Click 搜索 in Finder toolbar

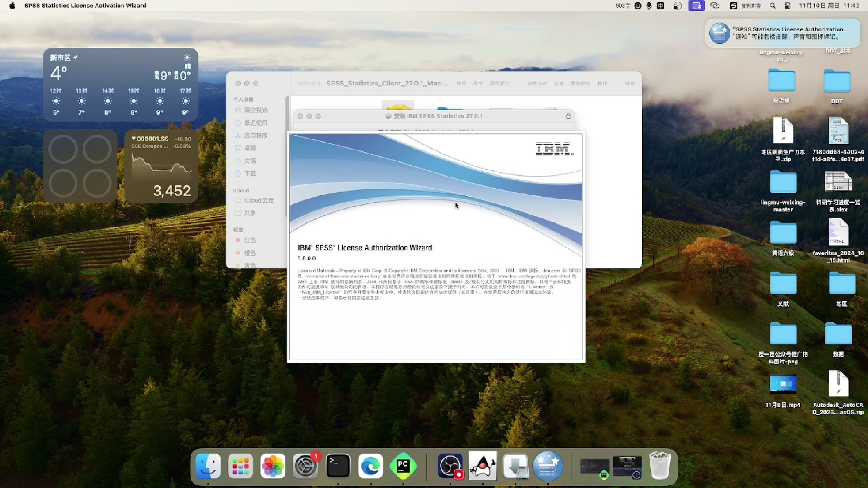coord(630,83)
